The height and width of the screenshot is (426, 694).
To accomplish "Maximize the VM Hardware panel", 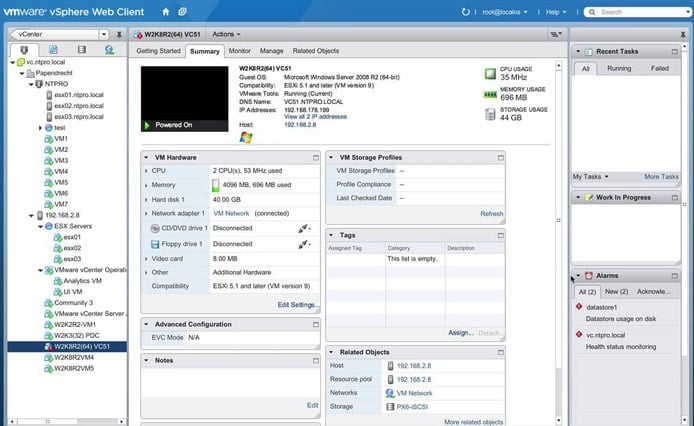I will 317,157.
